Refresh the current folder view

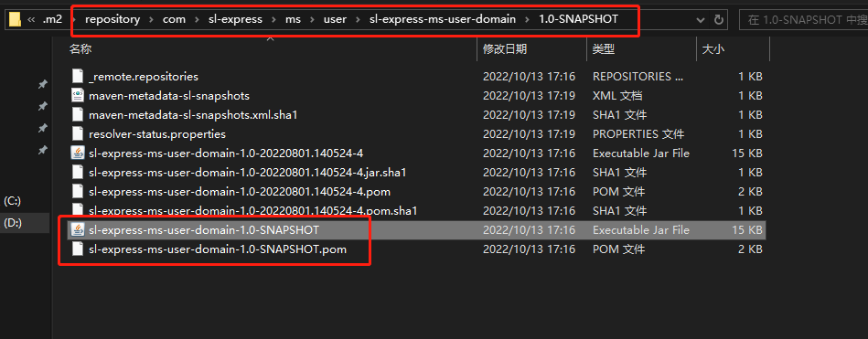pyautogui.click(x=719, y=19)
